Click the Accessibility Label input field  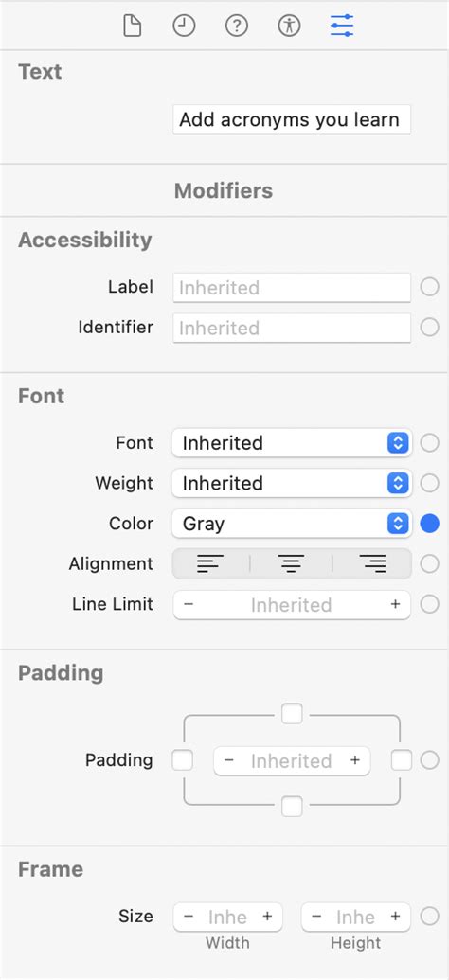[292, 288]
